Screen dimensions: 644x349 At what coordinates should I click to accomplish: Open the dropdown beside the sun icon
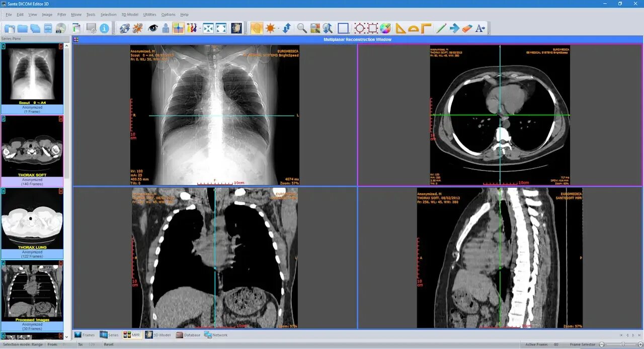coord(278,28)
